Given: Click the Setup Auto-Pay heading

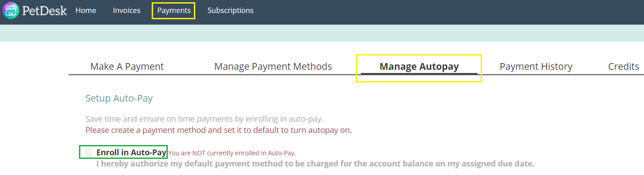Looking at the screenshot, I should 119,98.
